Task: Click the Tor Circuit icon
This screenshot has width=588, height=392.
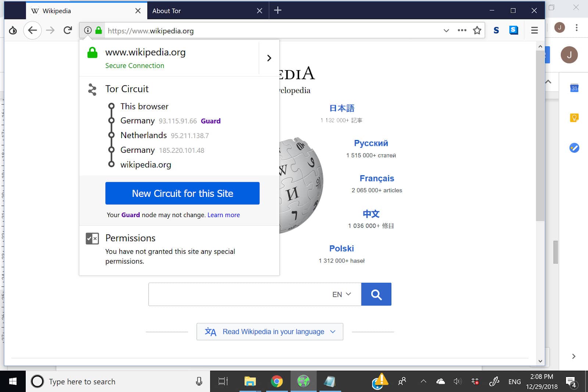Action: coord(92,89)
